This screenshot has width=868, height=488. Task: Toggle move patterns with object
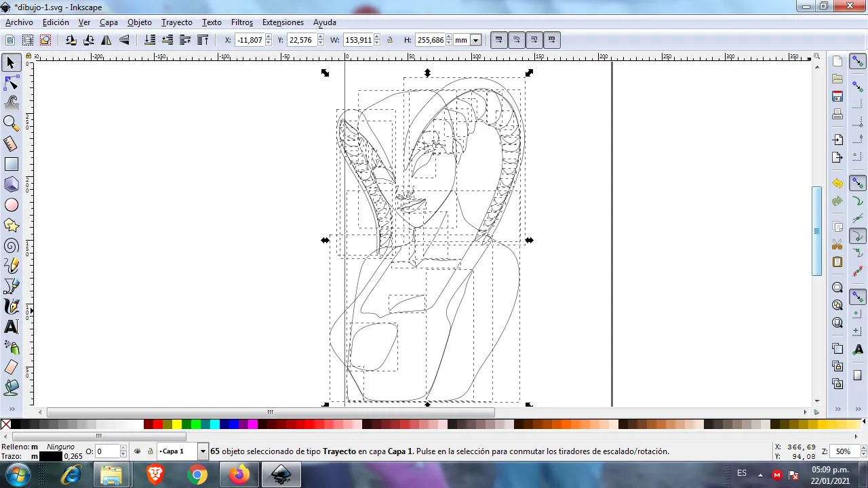point(551,40)
